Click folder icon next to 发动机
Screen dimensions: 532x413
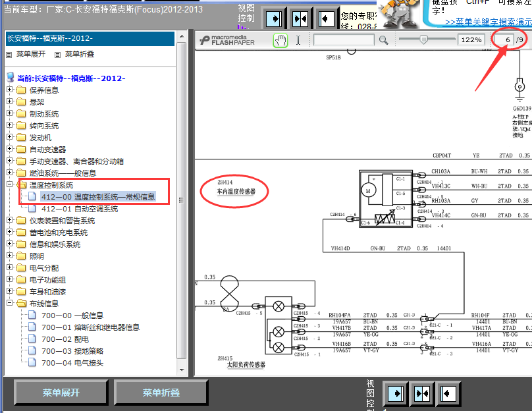click(x=21, y=138)
